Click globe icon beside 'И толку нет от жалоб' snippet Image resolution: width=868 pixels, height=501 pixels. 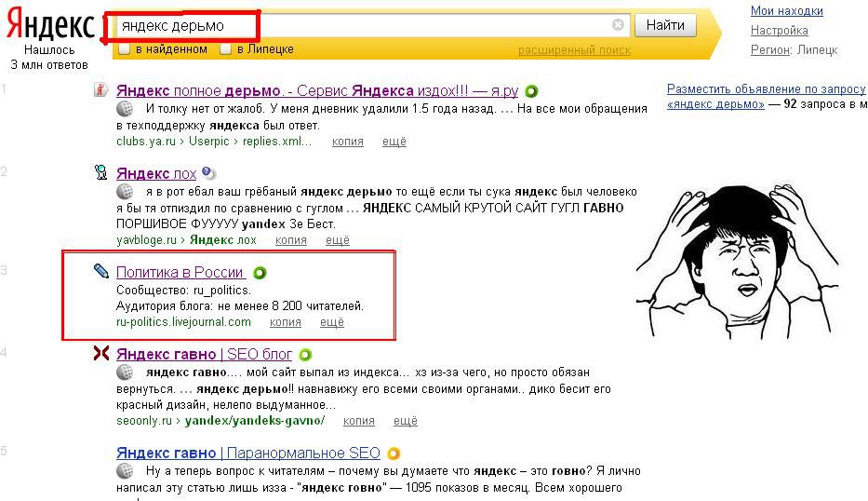pos(125,108)
